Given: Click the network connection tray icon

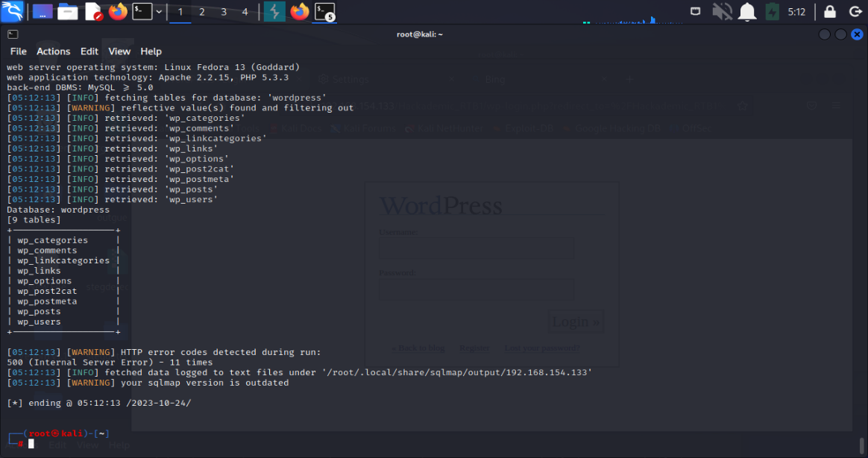Looking at the screenshot, I should coord(695,12).
